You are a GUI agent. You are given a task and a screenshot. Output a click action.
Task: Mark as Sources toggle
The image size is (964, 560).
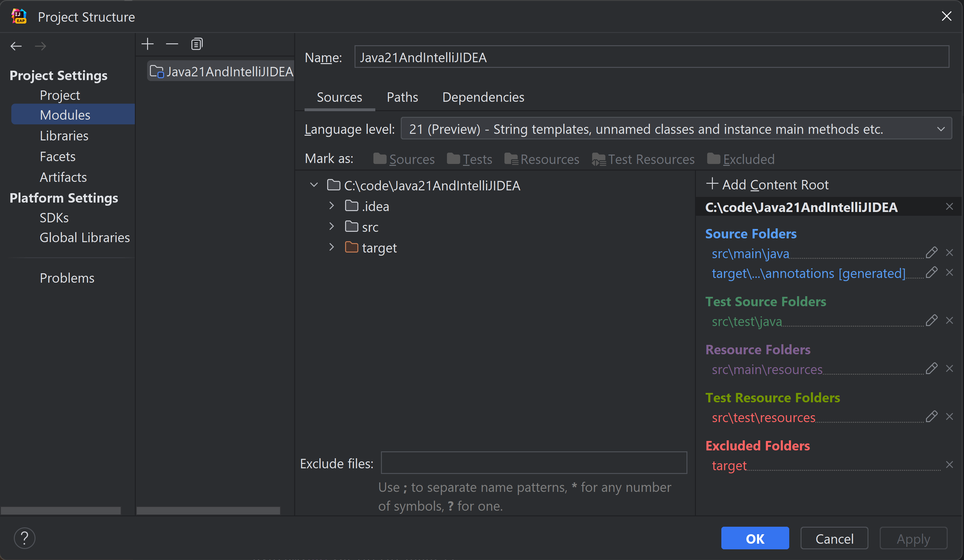(404, 159)
